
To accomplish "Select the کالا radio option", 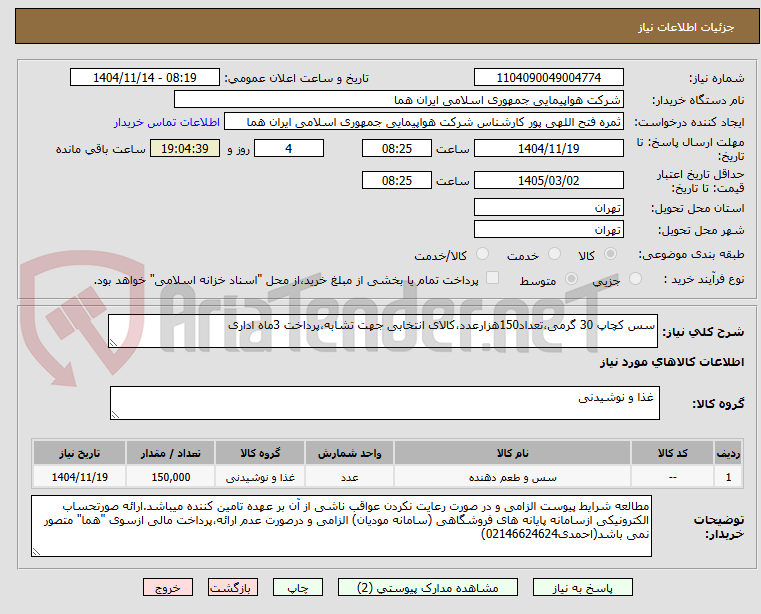I will pos(611,254).
